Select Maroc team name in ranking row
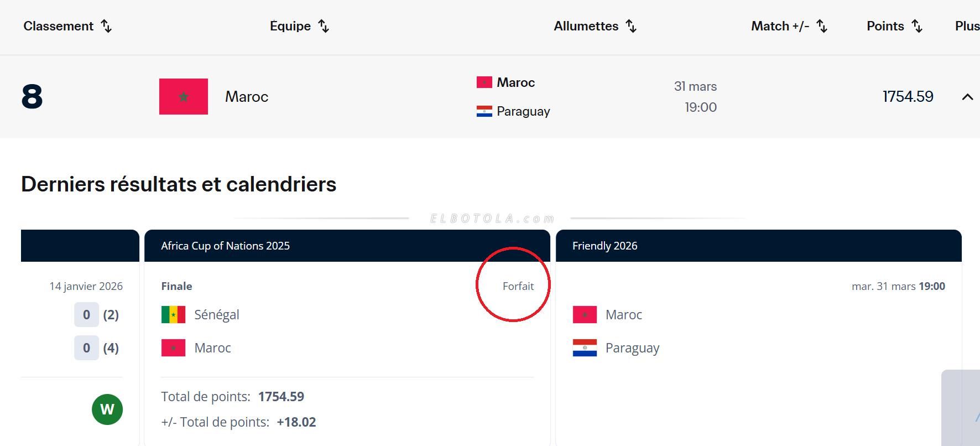The height and width of the screenshot is (446, 980). 247,97
